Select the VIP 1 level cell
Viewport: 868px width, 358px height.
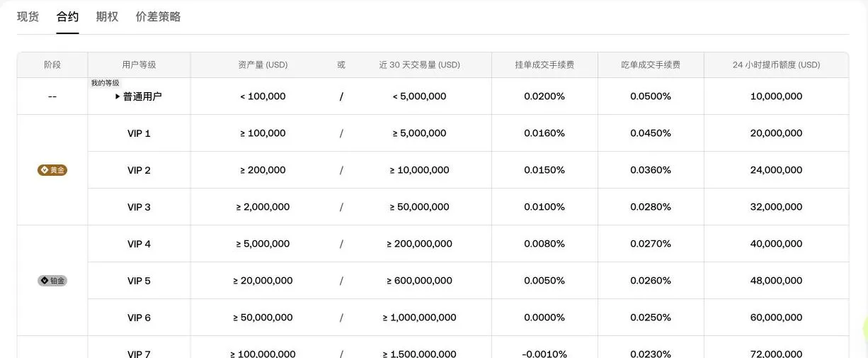pyautogui.click(x=139, y=133)
